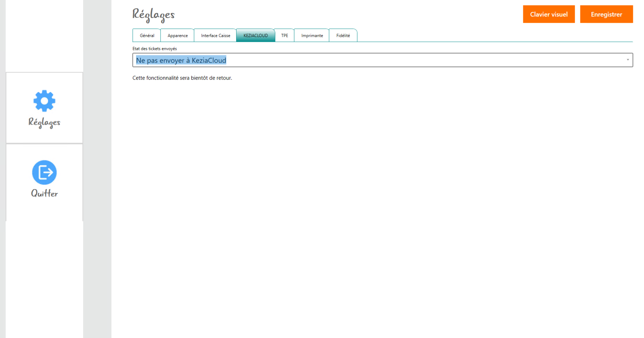Click the Quitter text in sidebar

click(44, 193)
